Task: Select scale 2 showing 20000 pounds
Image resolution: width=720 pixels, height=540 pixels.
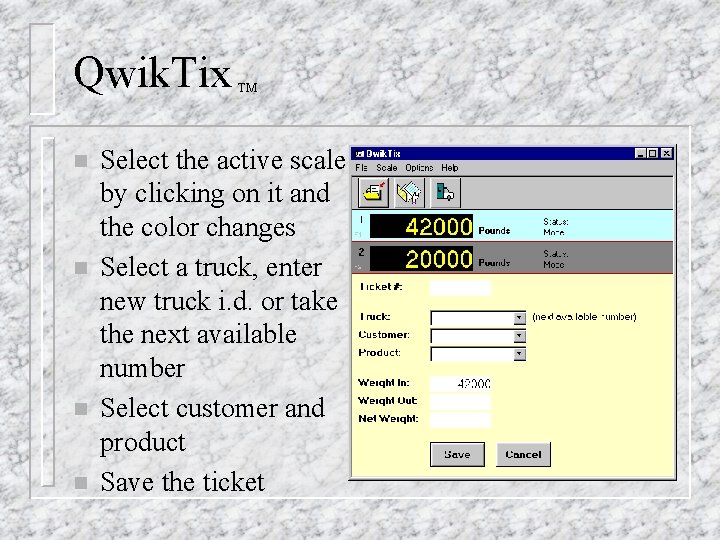Action: (512, 258)
